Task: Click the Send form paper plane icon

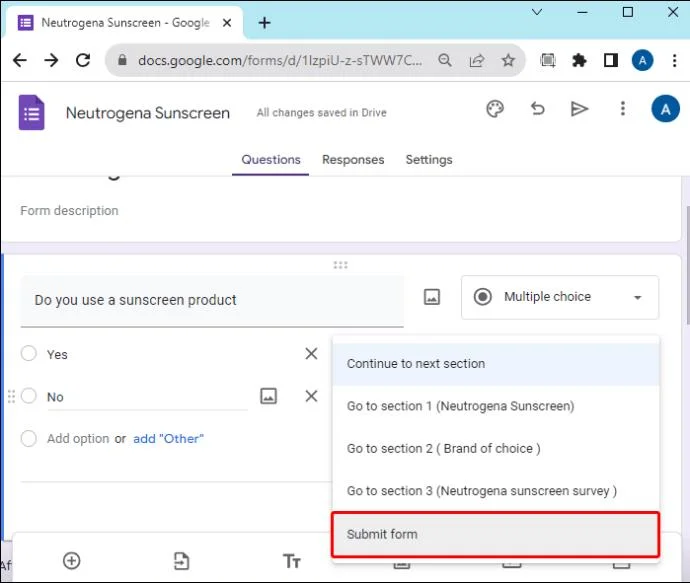Action: point(579,109)
